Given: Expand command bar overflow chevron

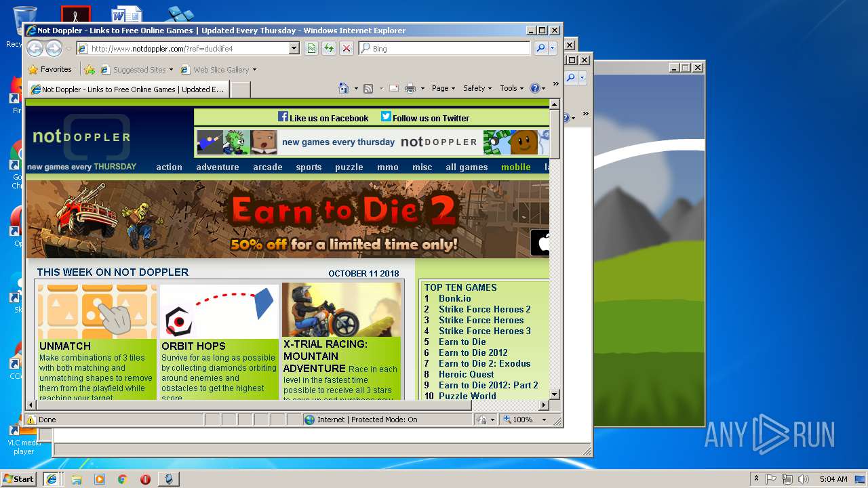Looking at the screenshot, I should (x=555, y=85).
